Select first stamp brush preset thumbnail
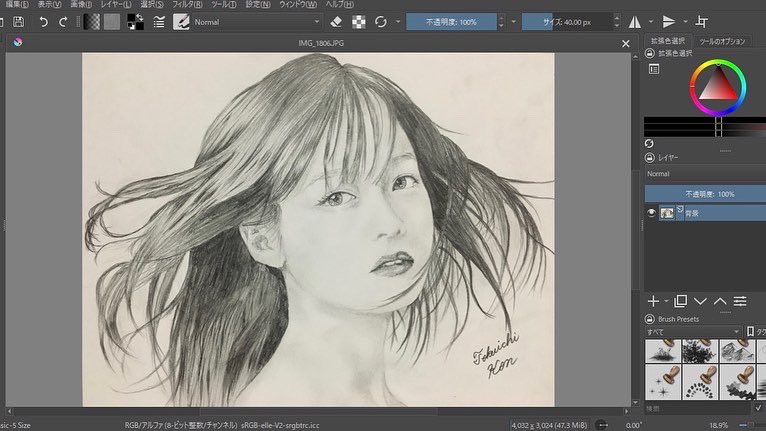766x431 pixels. pyautogui.click(x=663, y=351)
